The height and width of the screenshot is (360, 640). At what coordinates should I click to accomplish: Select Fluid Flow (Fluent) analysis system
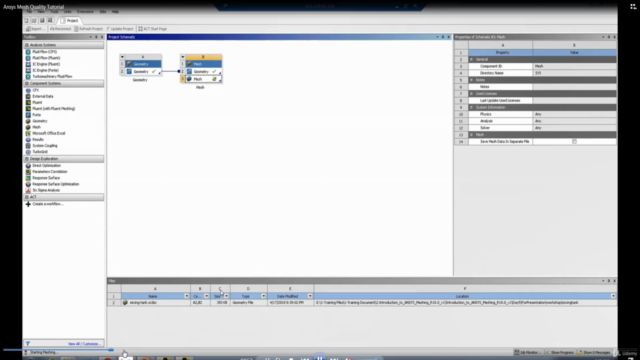(46, 58)
